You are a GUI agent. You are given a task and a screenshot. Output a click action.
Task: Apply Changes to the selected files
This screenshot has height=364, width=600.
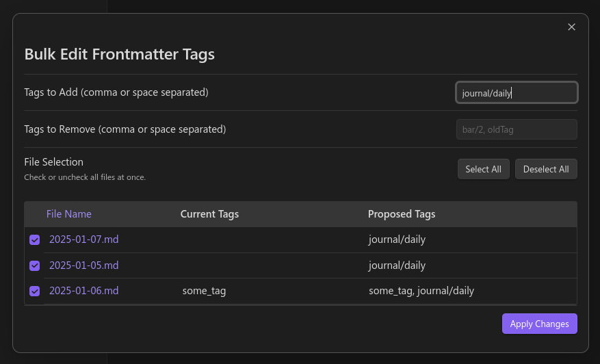539,324
